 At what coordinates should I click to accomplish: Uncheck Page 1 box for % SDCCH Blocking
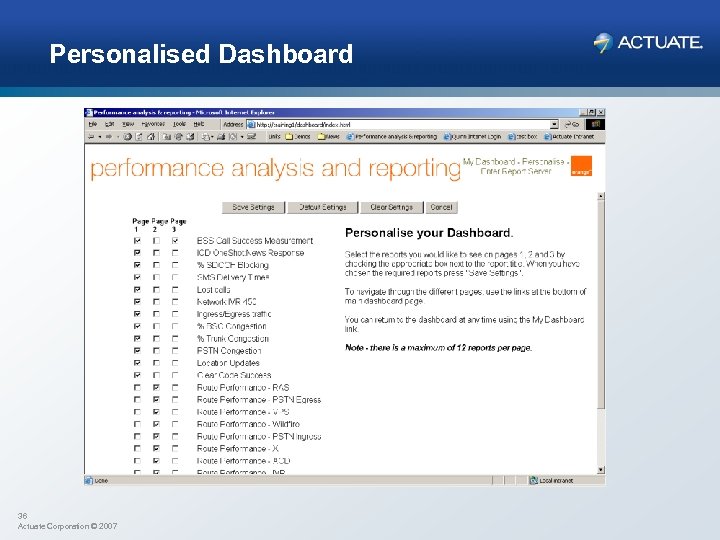tap(137, 265)
